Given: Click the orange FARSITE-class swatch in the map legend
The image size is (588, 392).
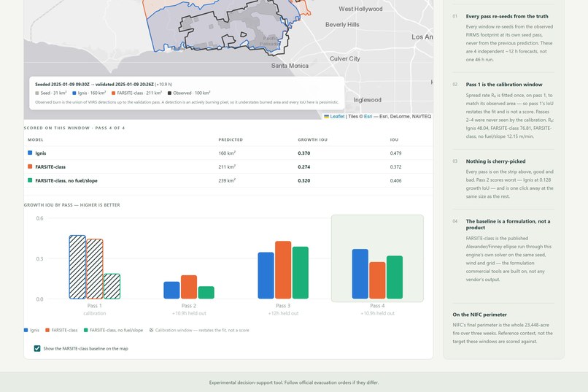Looking at the screenshot, I should tap(113, 93).
